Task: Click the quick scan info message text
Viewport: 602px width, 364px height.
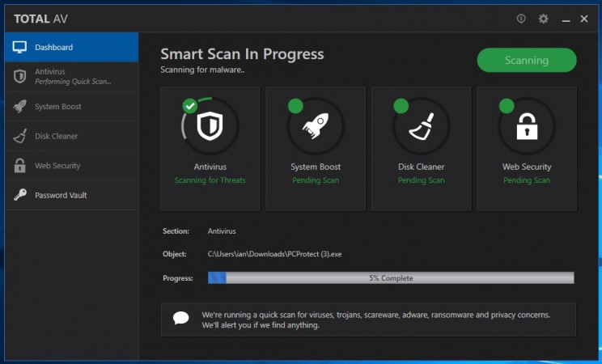Action: [376, 320]
